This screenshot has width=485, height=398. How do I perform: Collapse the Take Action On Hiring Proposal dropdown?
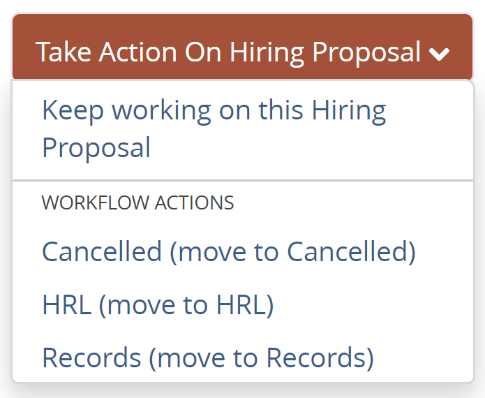[242, 46]
